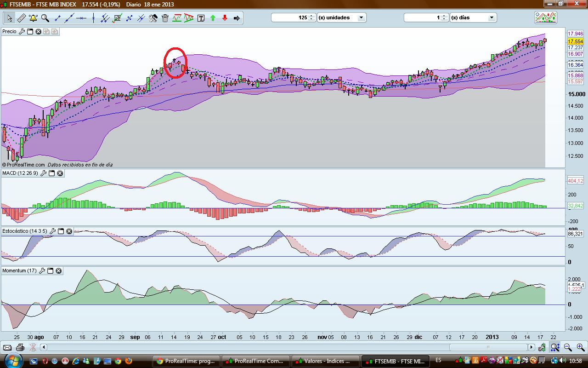Open MACD indicator wrench settings
This screenshot has height=368, width=588.
coord(43,173)
